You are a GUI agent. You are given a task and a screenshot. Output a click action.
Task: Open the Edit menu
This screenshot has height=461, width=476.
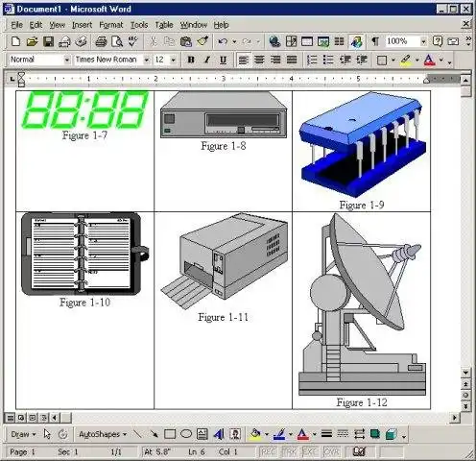[36, 25]
